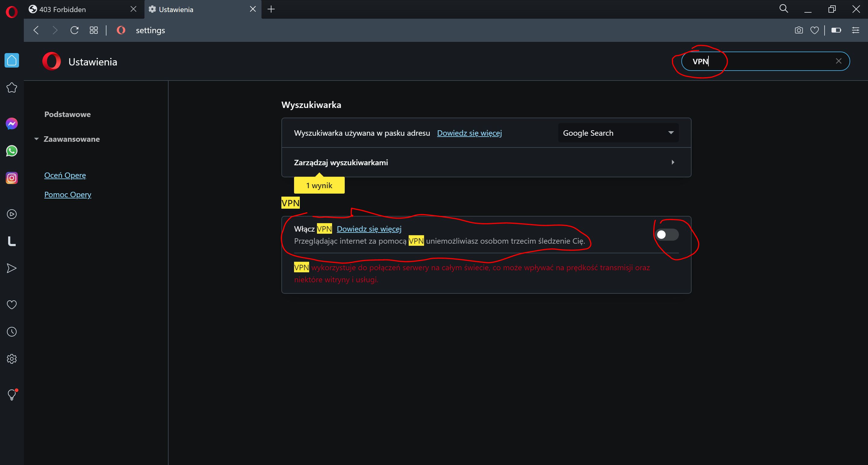This screenshot has height=465, width=868.
Task: Click the sidebar player icon
Action: [x=11, y=214]
